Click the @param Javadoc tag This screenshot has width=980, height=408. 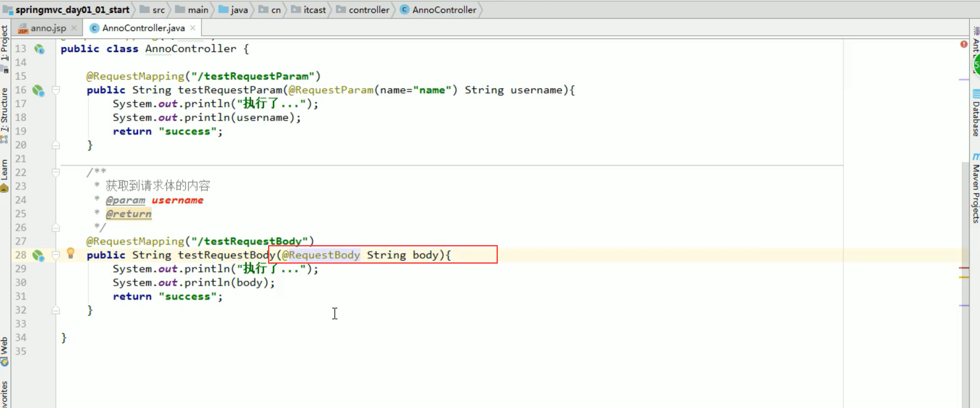[126, 200]
